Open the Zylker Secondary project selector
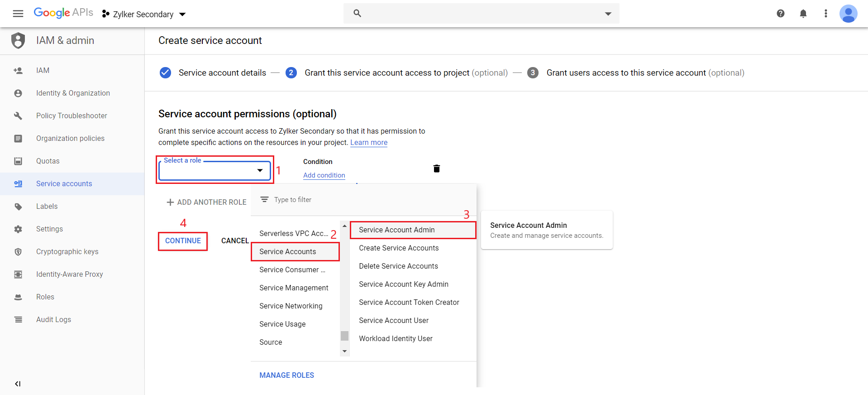Screen dimensions: 868x395 tap(144, 14)
